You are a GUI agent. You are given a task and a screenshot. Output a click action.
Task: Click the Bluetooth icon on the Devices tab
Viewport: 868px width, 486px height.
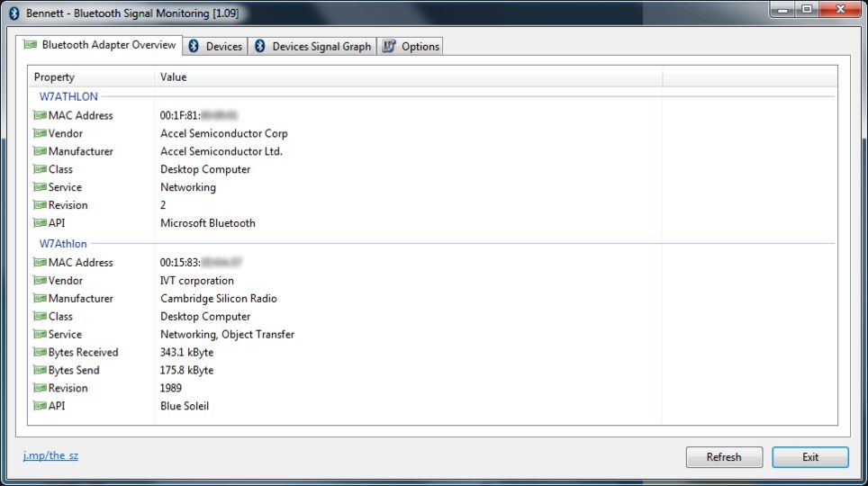[x=194, y=47]
